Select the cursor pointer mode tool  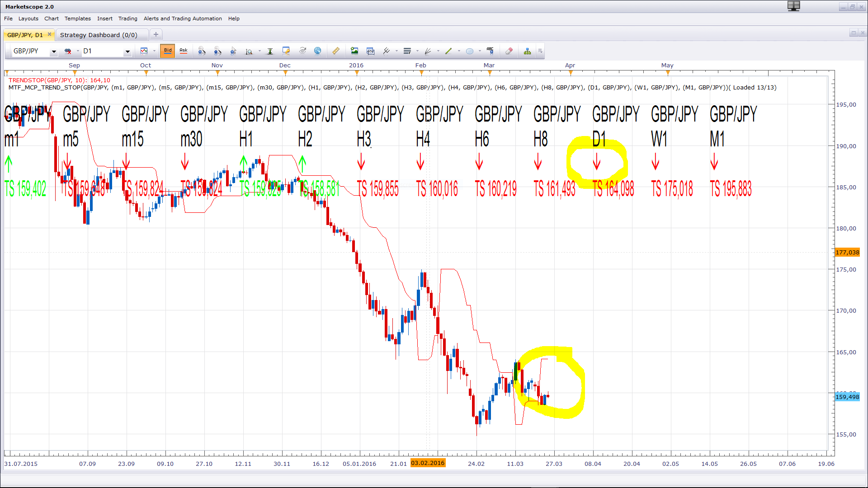233,51
